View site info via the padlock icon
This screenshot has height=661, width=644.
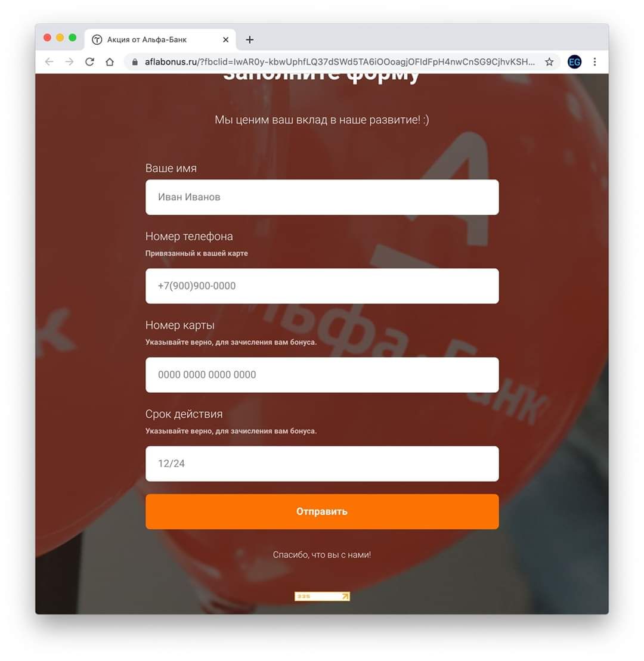(x=135, y=62)
